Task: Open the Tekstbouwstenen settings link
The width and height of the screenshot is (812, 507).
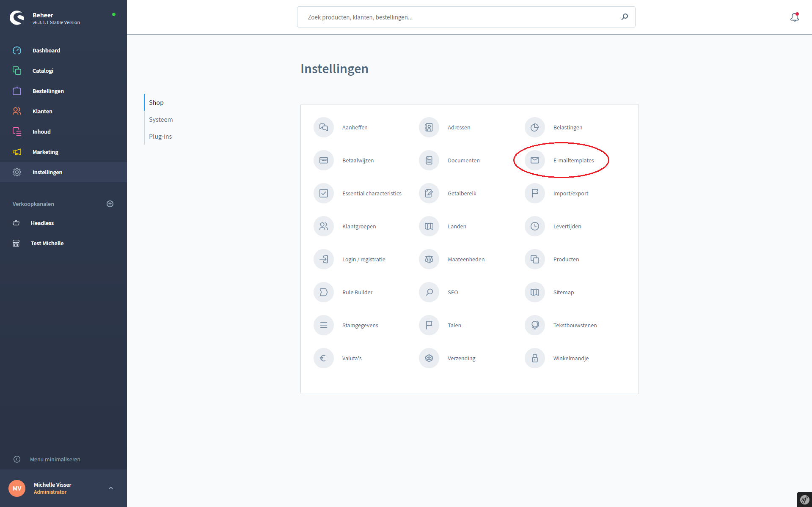Action: [x=575, y=325]
